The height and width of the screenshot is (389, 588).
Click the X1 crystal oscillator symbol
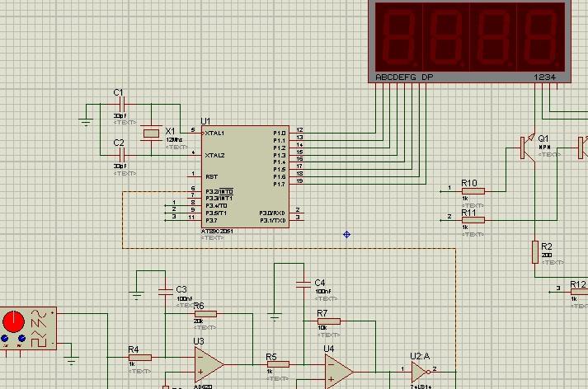pos(151,133)
